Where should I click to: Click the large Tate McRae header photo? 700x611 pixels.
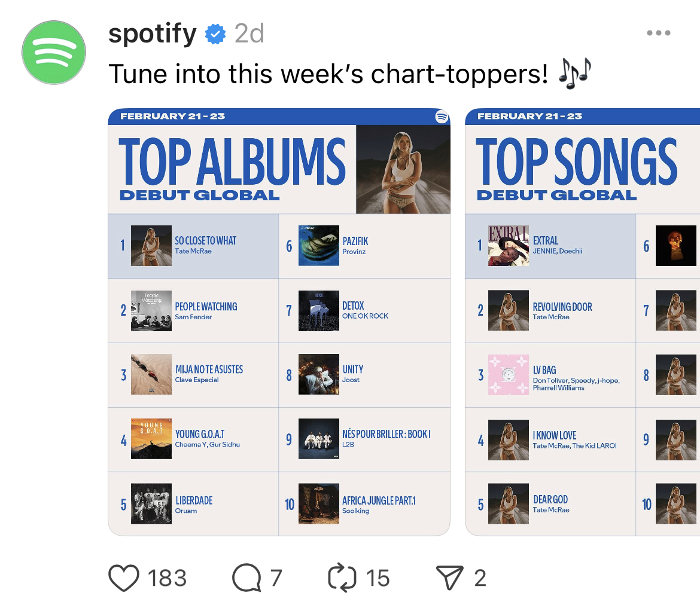(x=403, y=169)
